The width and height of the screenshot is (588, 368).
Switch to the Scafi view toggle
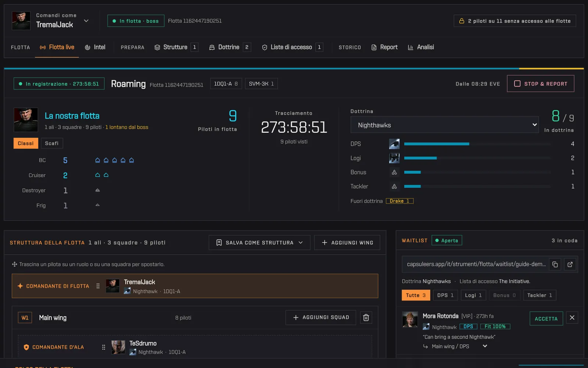point(52,143)
